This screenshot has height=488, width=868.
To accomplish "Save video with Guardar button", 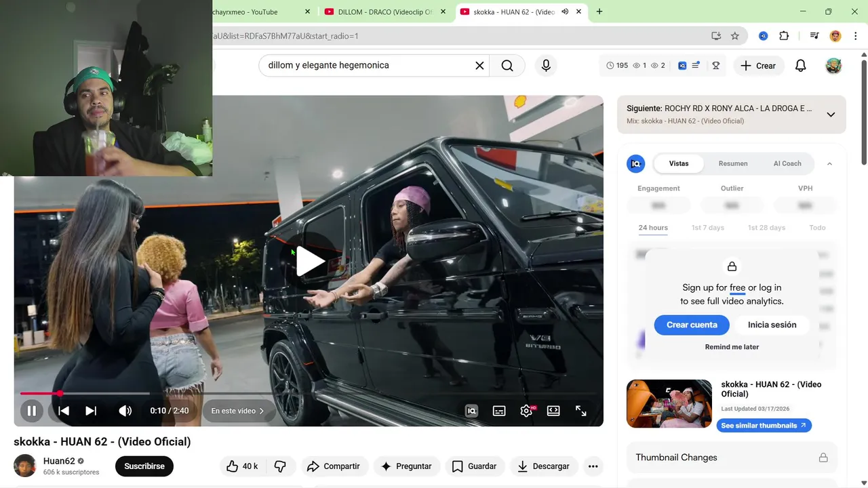I will pyautogui.click(x=475, y=466).
